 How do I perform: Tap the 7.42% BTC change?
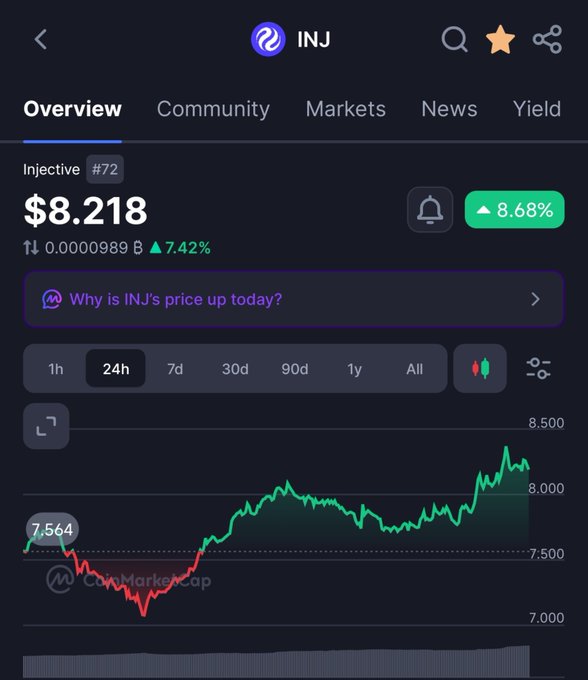(180, 248)
